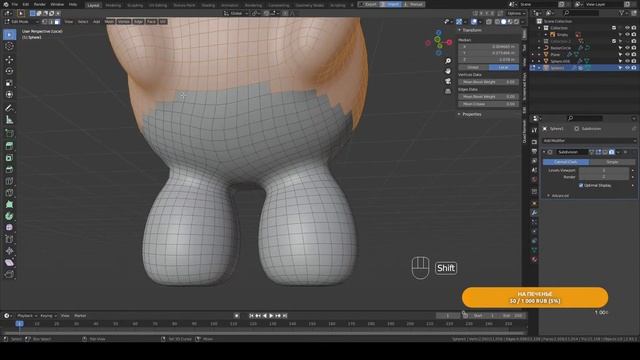Select the Scale tool
This screenshot has width=640, height=360.
(x=9, y=83)
